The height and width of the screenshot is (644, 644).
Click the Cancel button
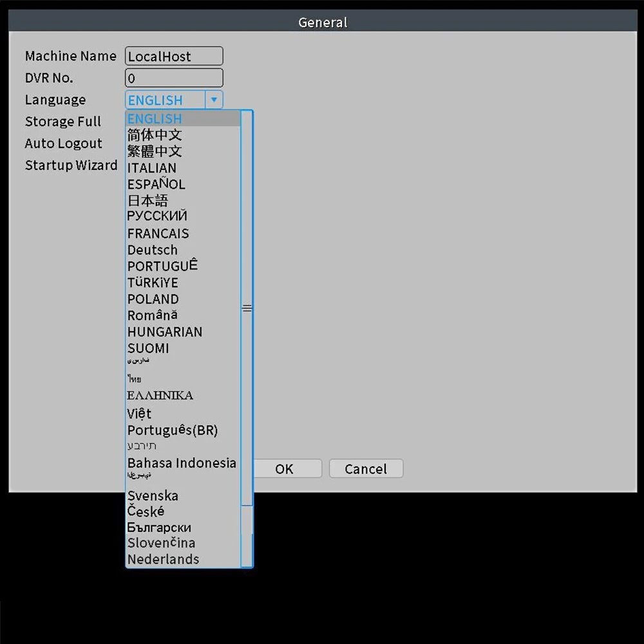click(366, 469)
